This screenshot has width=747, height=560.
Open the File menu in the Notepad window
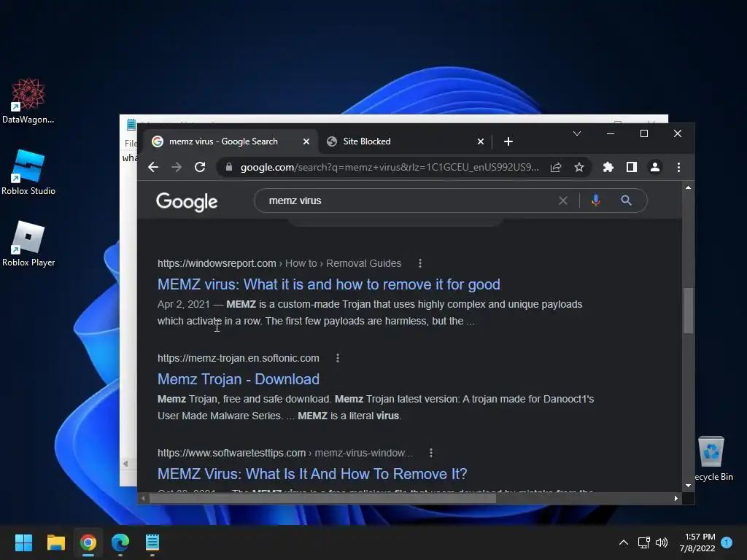pos(131,144)
